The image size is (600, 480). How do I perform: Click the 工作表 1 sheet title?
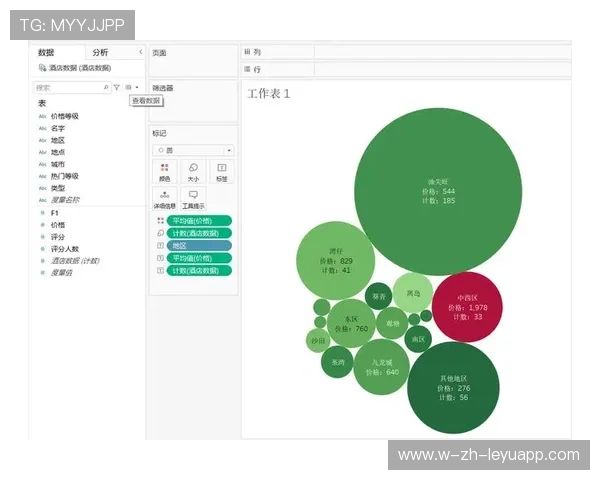pos(269,93)
